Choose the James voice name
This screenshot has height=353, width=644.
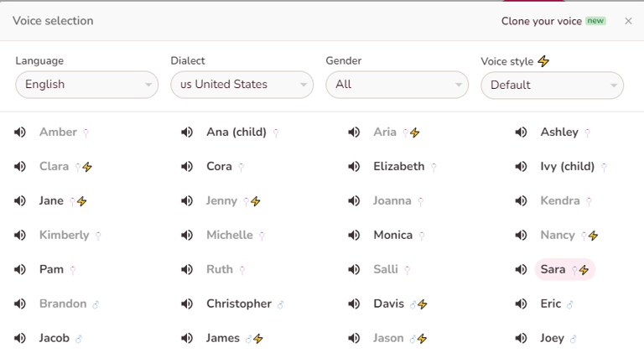click(x=223, y=339)
